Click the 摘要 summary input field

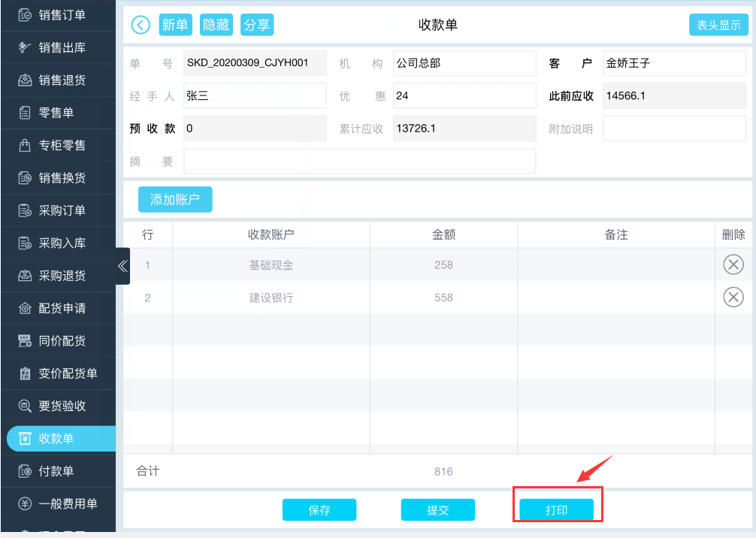(x=359, y=161)
